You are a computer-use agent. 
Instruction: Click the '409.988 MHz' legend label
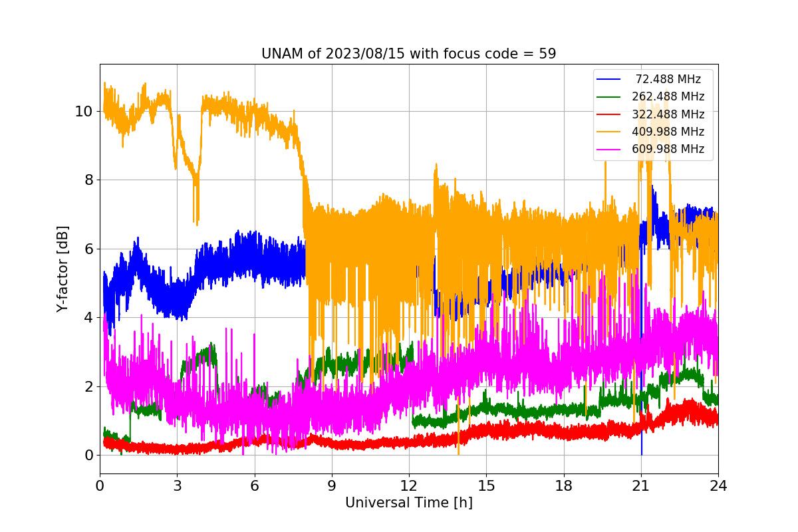(668, 132)
